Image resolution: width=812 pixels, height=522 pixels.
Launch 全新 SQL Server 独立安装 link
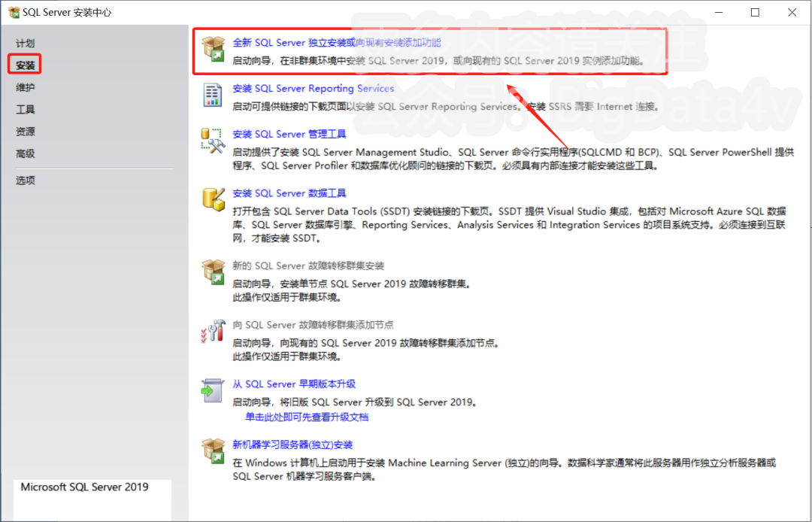(x=337, y=42)
